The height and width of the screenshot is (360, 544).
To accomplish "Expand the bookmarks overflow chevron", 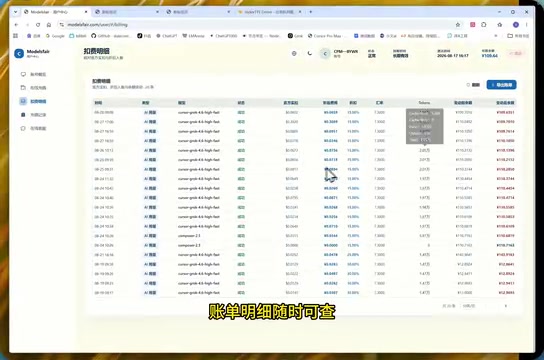I will pos(495,36).
